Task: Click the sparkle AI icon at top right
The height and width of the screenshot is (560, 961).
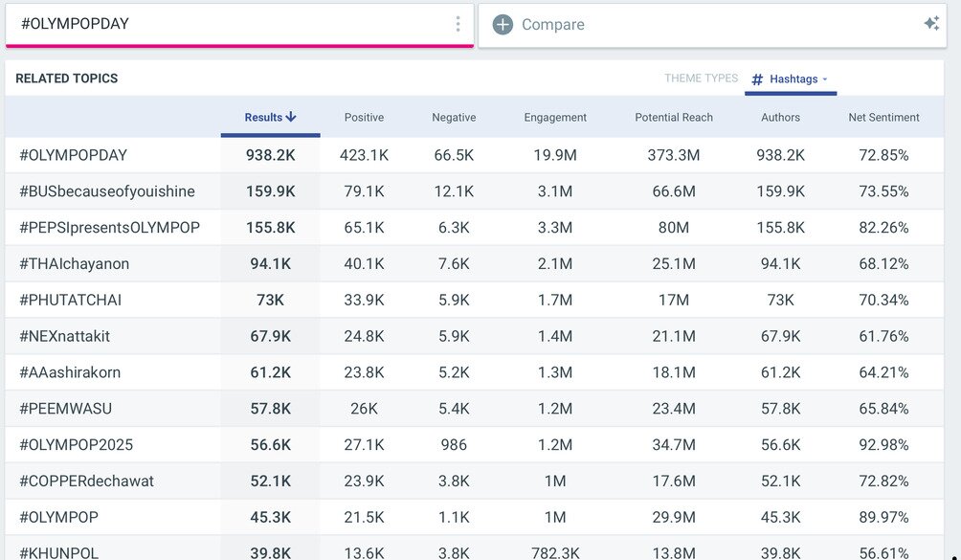Action: pyautogui.click(x=931, y=23)
